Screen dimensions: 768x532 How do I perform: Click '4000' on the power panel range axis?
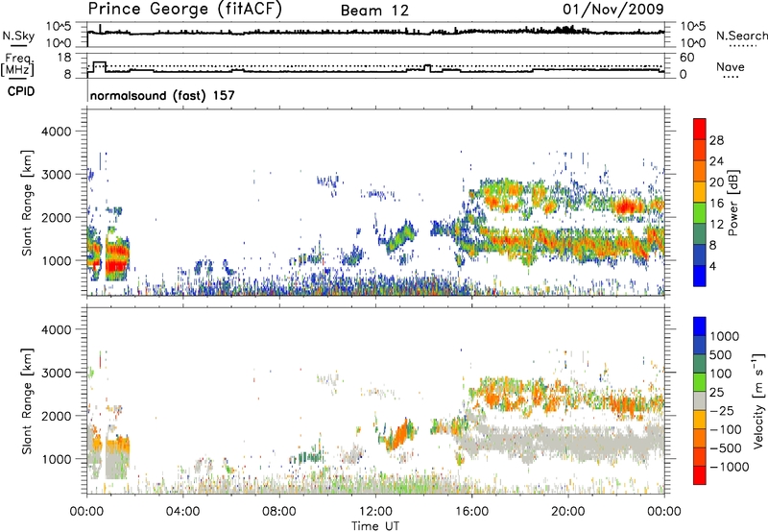[56, 132]
